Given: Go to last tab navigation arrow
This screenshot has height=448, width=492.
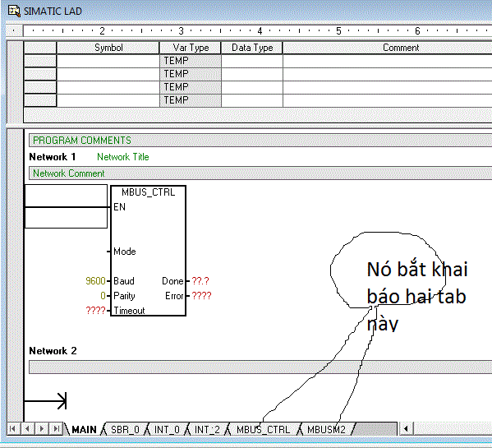Looking at the screenshot, I should [x=57, y=429].
